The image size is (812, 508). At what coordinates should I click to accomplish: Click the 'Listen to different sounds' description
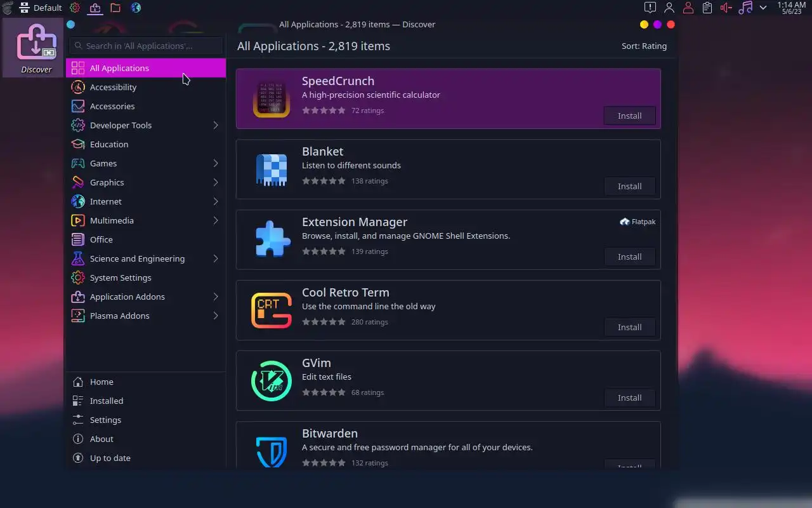(351, 165)
